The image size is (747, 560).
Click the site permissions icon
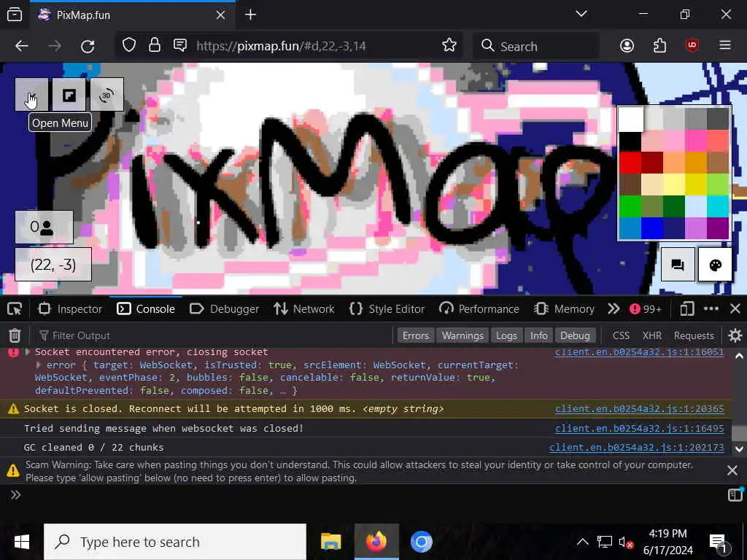[x=180, y=46]
